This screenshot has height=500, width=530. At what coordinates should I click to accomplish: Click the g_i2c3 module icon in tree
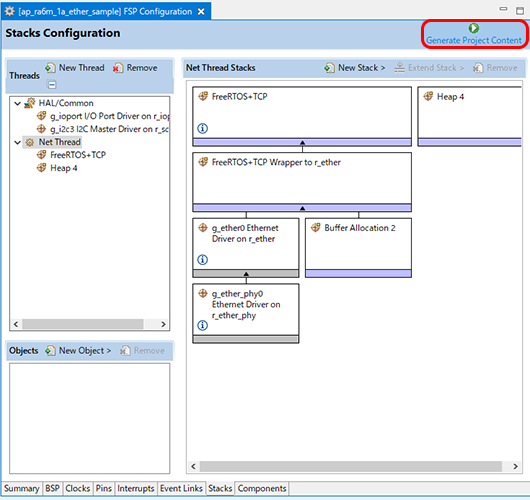coord(41,129)
